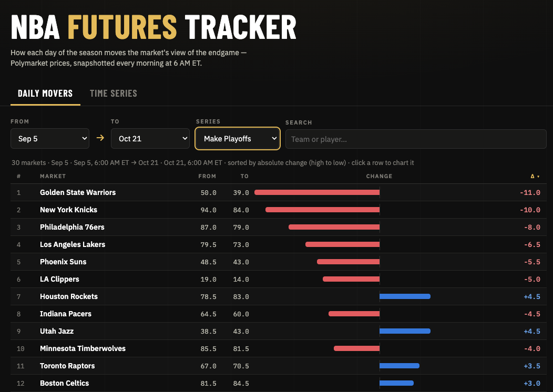Image resolution: width=553 pixels, height=392 pixels.
Task: Click the From column header
Action: (207, 176)
